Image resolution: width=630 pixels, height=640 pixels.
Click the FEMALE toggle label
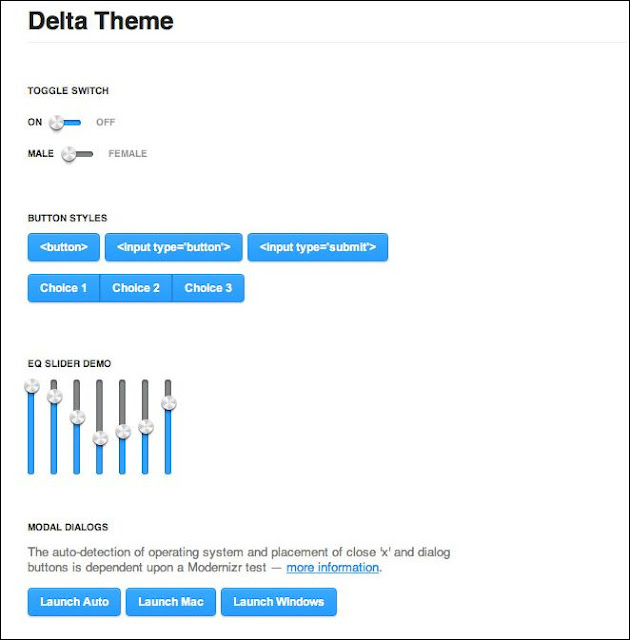click(127, 154)
